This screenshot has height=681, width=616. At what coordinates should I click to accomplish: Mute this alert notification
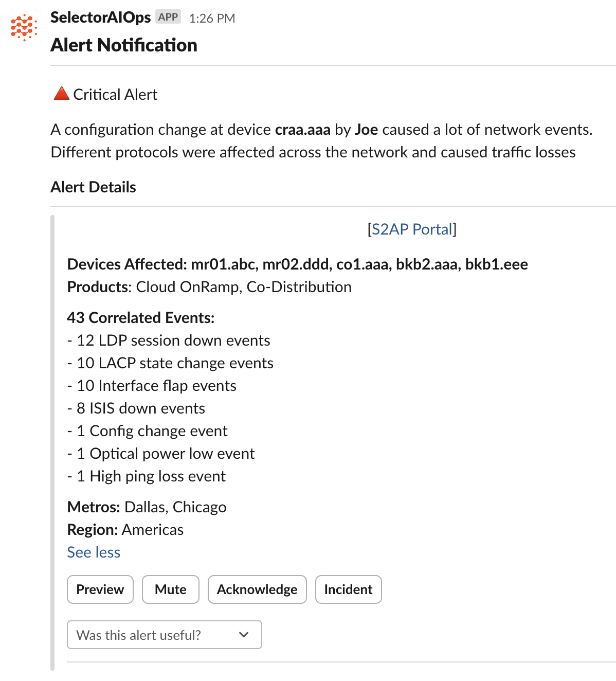tap(170, 589)
